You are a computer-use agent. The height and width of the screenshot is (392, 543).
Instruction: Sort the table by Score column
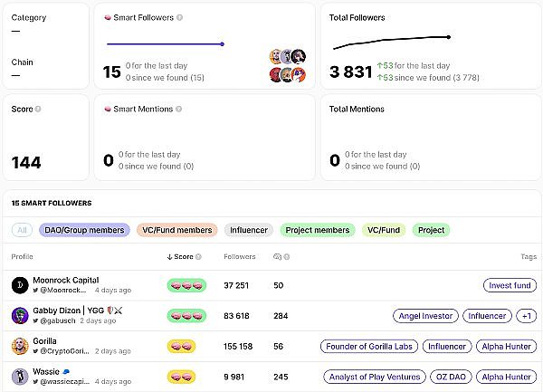(183, 257)
